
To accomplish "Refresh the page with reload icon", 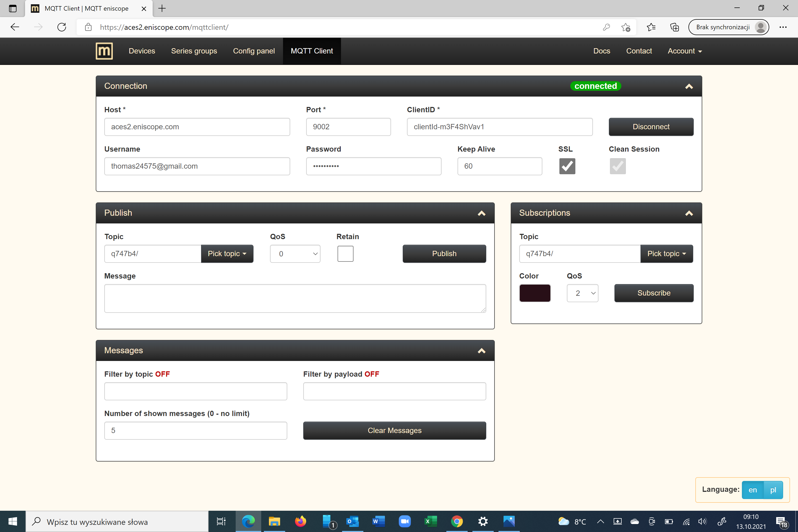I will (x=62, y=27).
